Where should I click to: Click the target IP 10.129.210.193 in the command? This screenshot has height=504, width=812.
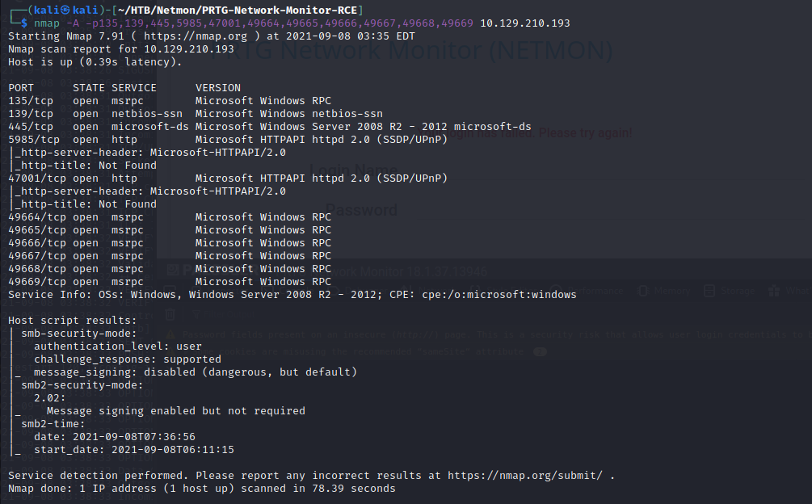[524, 23]
